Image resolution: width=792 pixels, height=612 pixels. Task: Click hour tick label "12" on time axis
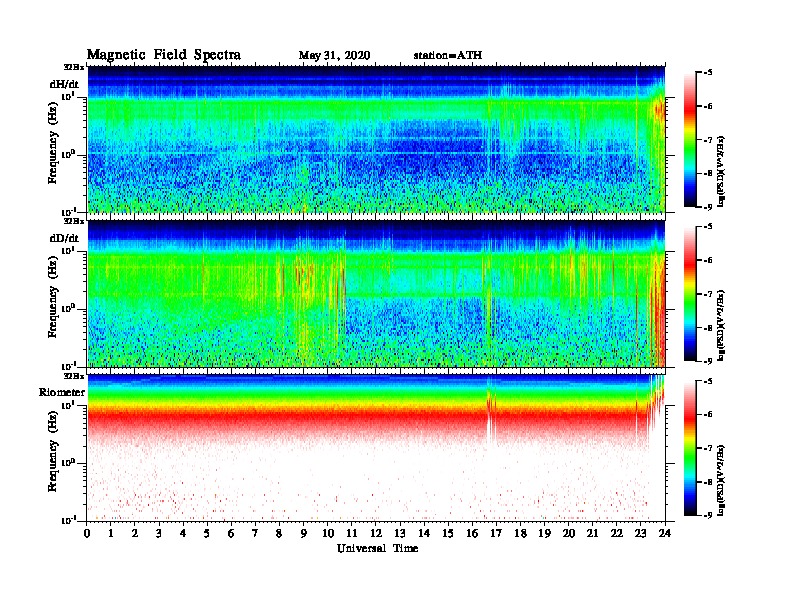[x=376, y=533]
